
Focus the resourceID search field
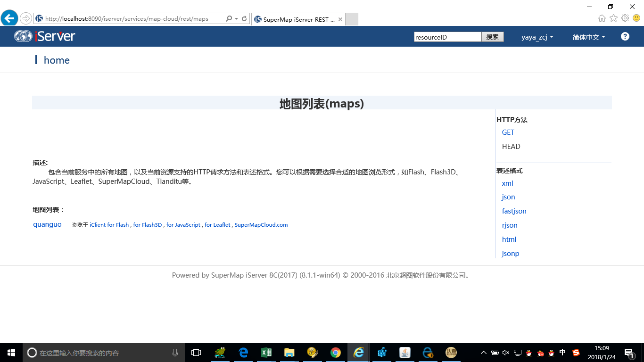click(447, 37)
